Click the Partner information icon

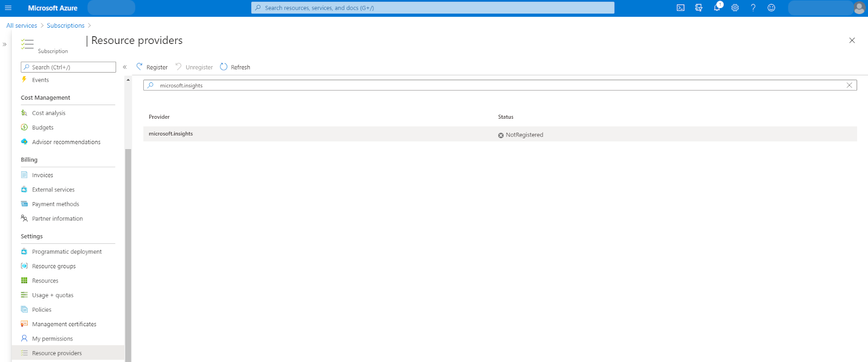click(24, 218)
